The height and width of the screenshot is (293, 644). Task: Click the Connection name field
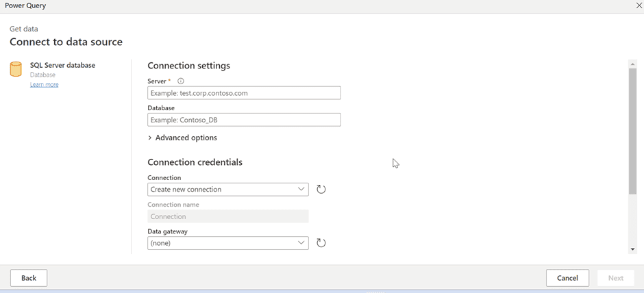coord(228,216)
